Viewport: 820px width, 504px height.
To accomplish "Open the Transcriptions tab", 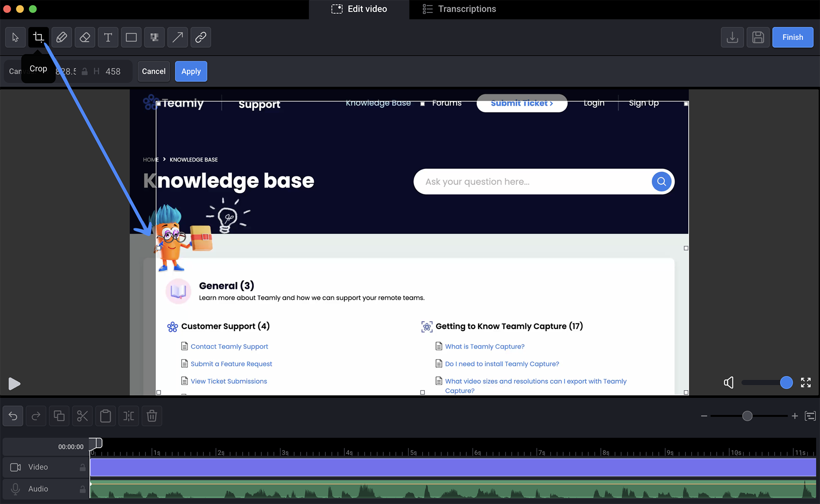I will click(x=459, y=9).
